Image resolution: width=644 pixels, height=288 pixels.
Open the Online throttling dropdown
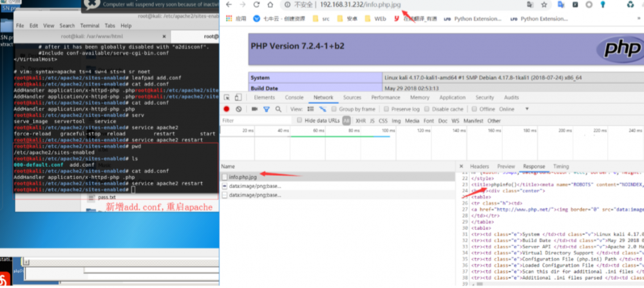point(514,109)
